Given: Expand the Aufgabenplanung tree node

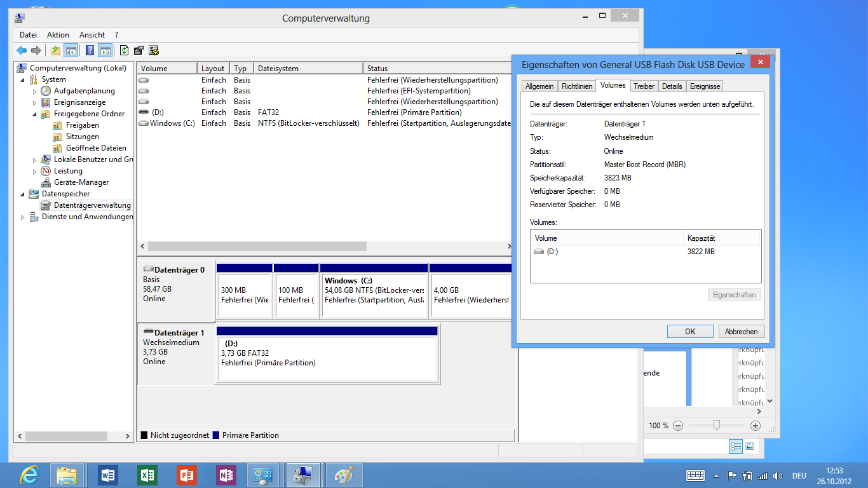Looking at the screenshot, I should (35, 91).
